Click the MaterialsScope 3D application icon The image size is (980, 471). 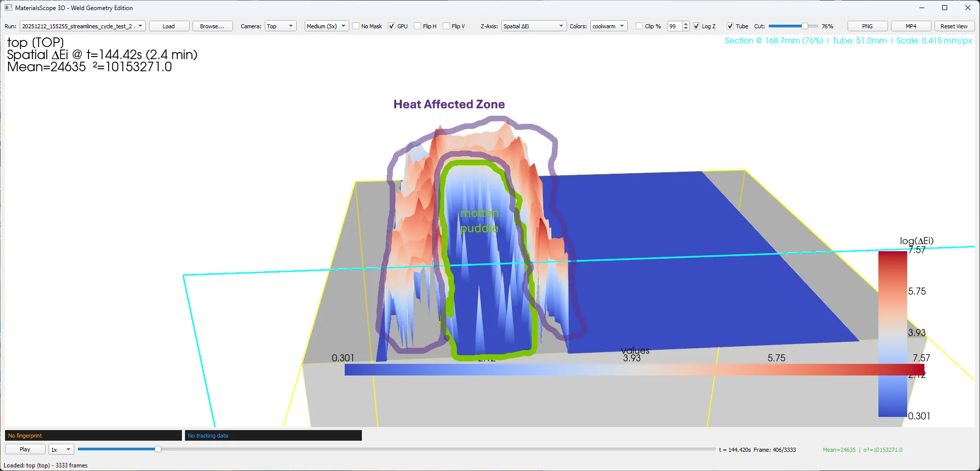click(x=7, y=8)
